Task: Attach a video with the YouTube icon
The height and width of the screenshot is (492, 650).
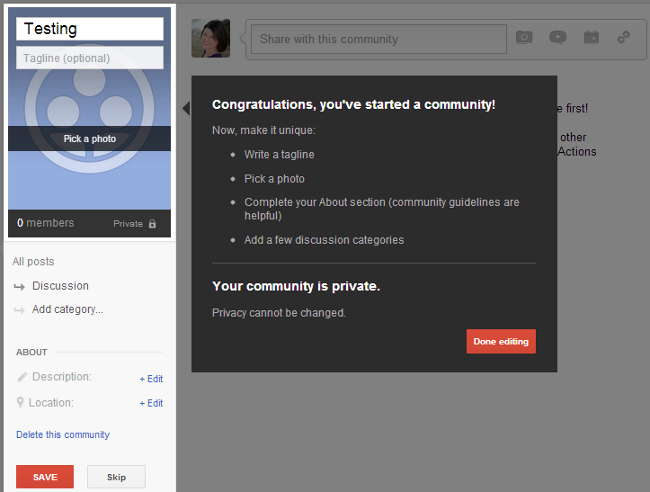Action: click(x=558, y=37)
